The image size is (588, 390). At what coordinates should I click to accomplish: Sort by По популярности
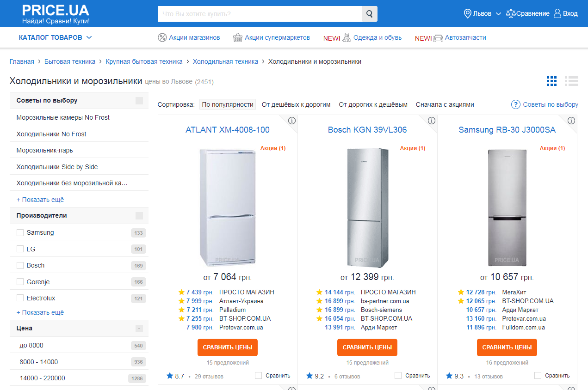click(x=228, y=104)
